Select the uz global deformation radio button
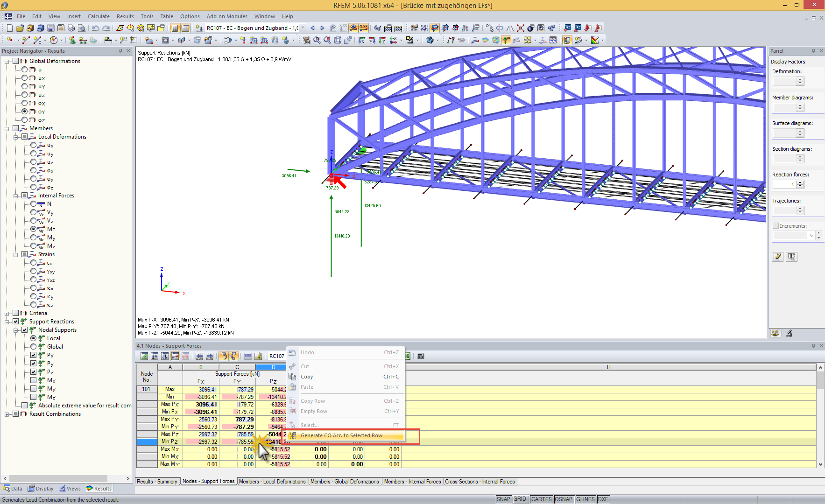Image resolution: width=825 pixels, height=504 pixels. [25, 95]
